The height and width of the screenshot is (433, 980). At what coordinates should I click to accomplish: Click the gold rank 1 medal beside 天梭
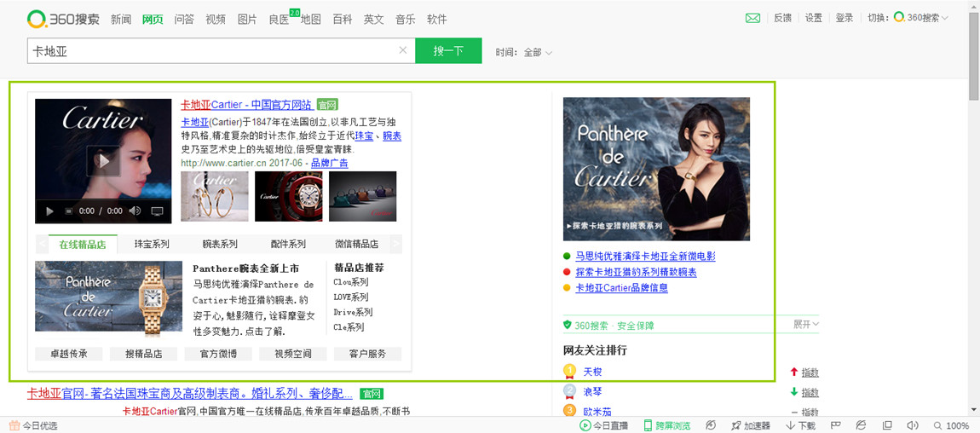point(569,372)
